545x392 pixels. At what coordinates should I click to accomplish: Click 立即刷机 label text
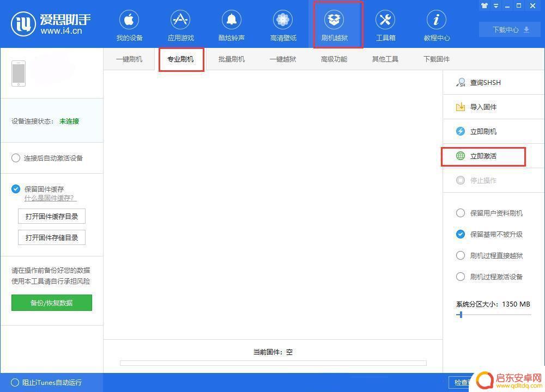click(483, 131)
